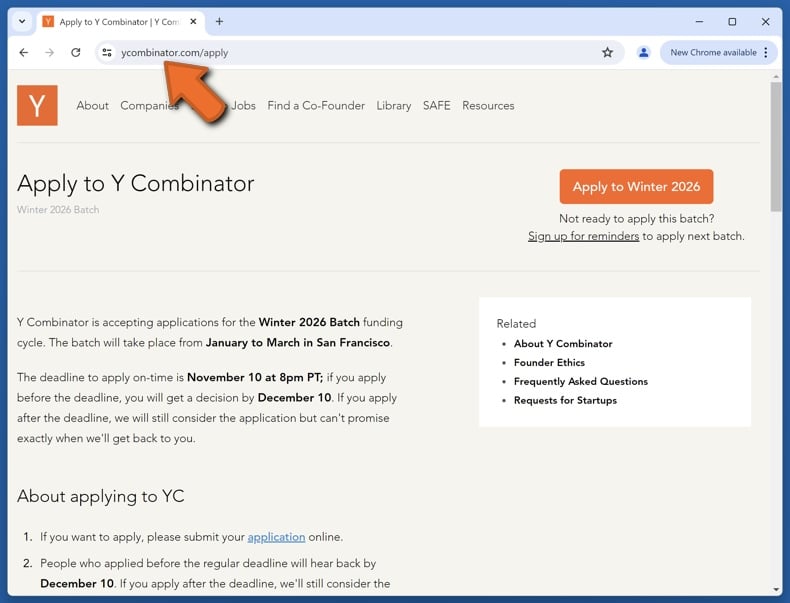This screenshot has height=603, width=790.
Task: Open the tab search dropdown arrow
Action: pyautogui.click(x=22, y=22)
